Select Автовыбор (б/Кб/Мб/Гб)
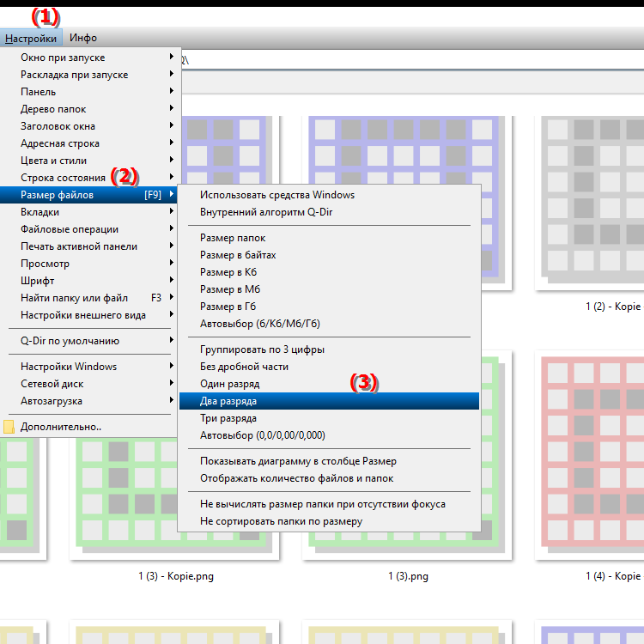This screenshot has height=644, width=644. [329, 324]
